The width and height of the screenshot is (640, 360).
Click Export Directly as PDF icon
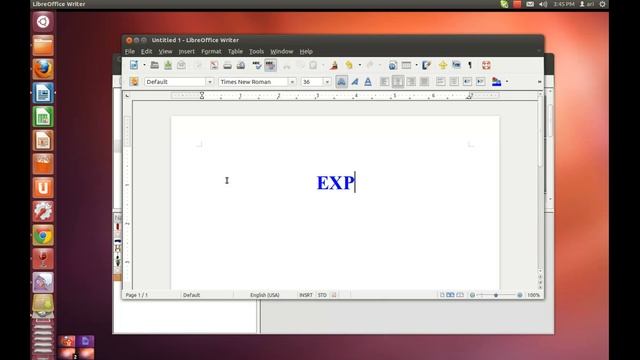tap(214, 65)
